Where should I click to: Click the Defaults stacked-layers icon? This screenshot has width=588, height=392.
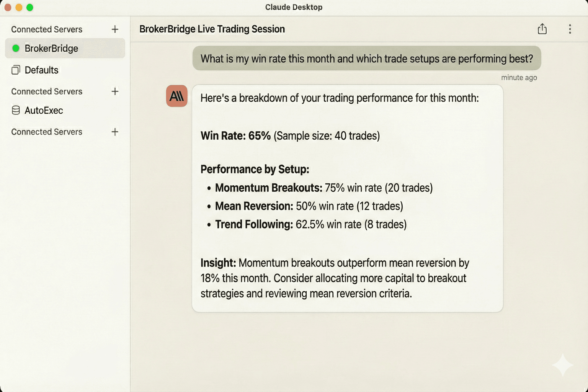point(16,70)
